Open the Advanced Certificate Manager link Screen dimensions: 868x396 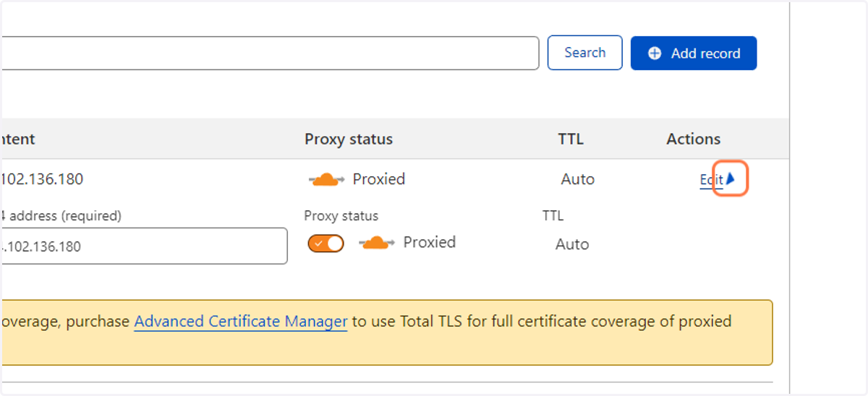pyautogui.click(x=241, y=321)
